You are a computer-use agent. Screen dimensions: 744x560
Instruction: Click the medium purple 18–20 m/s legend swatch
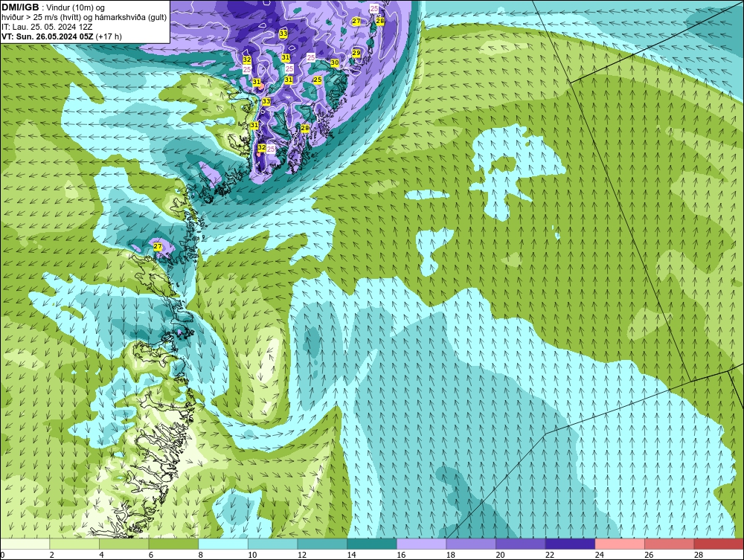pos(471,544)
